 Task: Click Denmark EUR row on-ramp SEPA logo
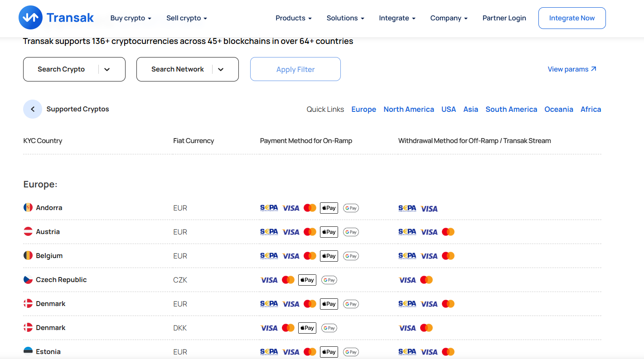point(269,304)
